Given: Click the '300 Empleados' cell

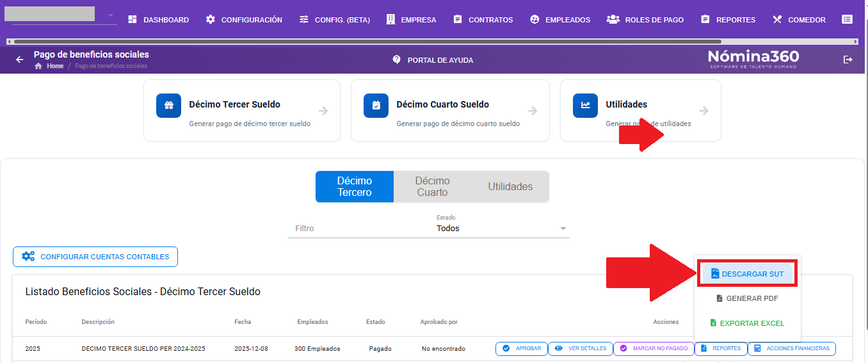Looking at the screenshot, I should [x=317, y=349].
